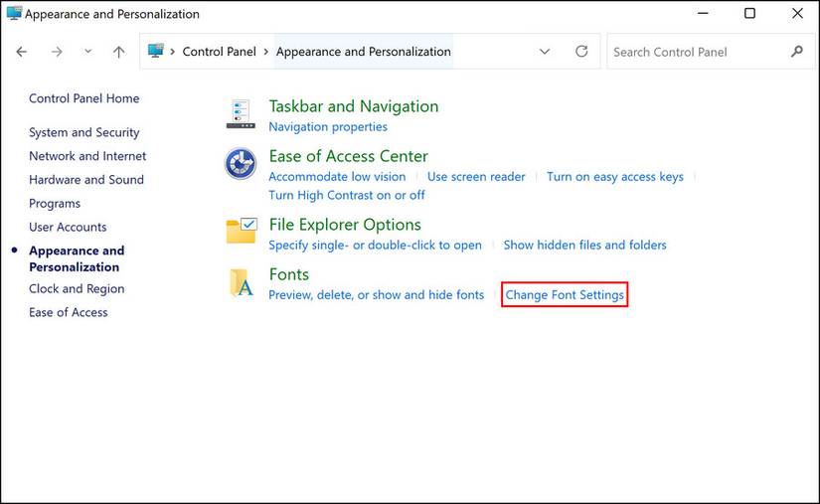Expand the address bar history dropdown
Viewport: 820px width, 504px height.
(544, 52)
